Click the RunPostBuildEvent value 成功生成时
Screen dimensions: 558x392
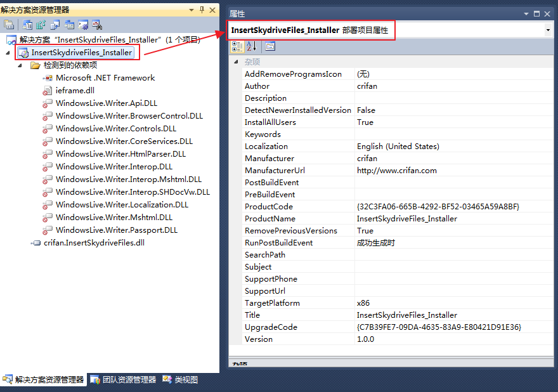[x=376, y=243]
